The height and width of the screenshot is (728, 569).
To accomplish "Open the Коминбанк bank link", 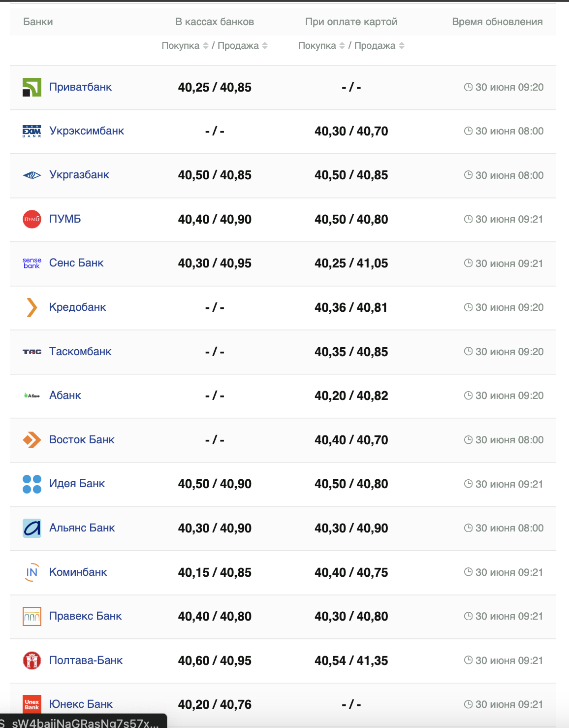I will 78,572.
